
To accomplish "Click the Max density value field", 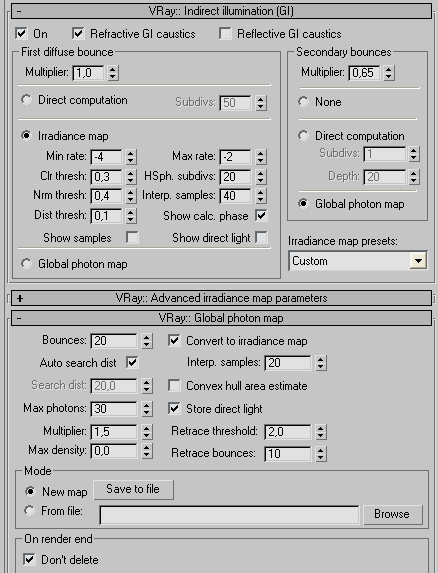I will coord(114,451).
